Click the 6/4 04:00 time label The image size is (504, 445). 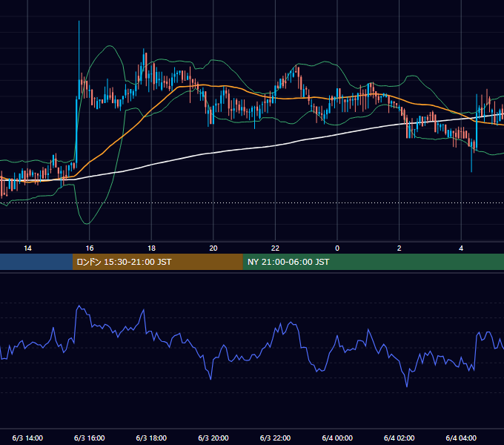click(x=461, y=438)
